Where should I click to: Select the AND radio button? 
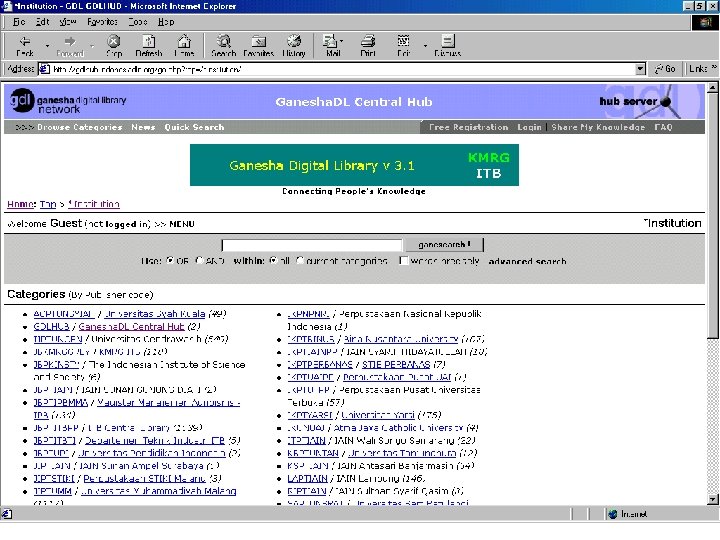(199, 260)
